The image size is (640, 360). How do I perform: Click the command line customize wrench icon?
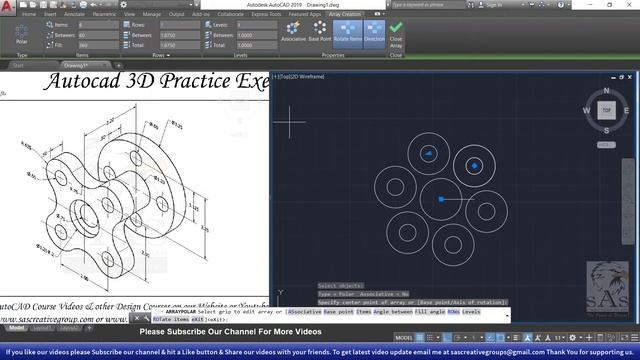[x=146, y=318]
